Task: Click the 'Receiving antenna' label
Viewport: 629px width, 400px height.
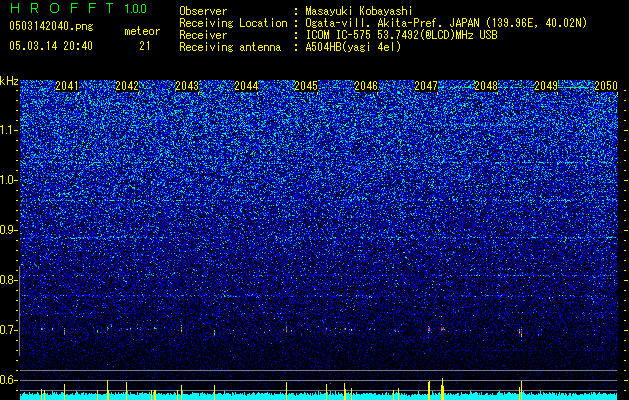Action: coord(230,47)
